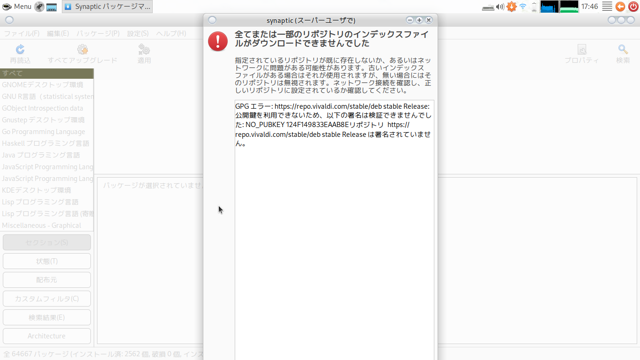Click the red power shutdown icon
Image resolution: width=640 pixels, height=360 pixels.
pos(633,7)
